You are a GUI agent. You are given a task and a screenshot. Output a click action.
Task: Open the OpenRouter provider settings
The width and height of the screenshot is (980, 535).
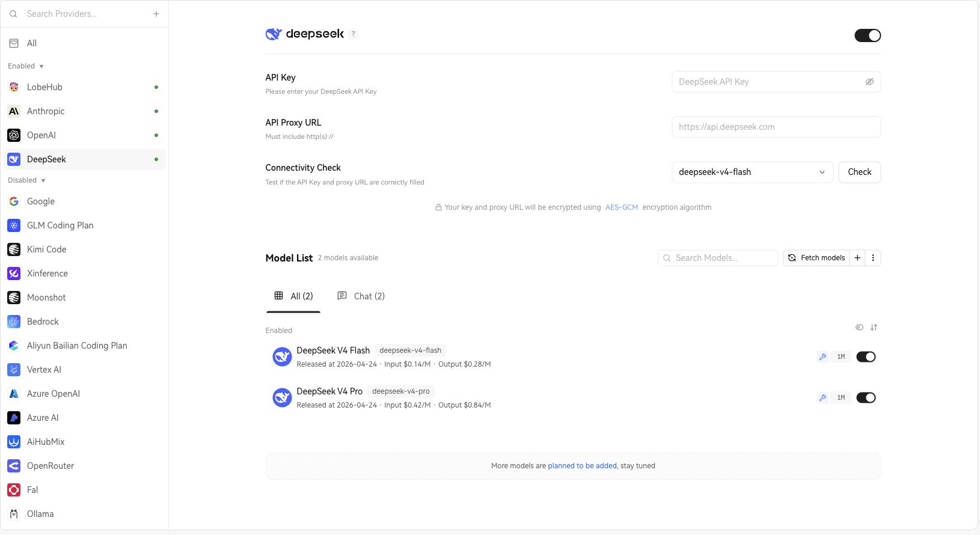coord(84,466)
